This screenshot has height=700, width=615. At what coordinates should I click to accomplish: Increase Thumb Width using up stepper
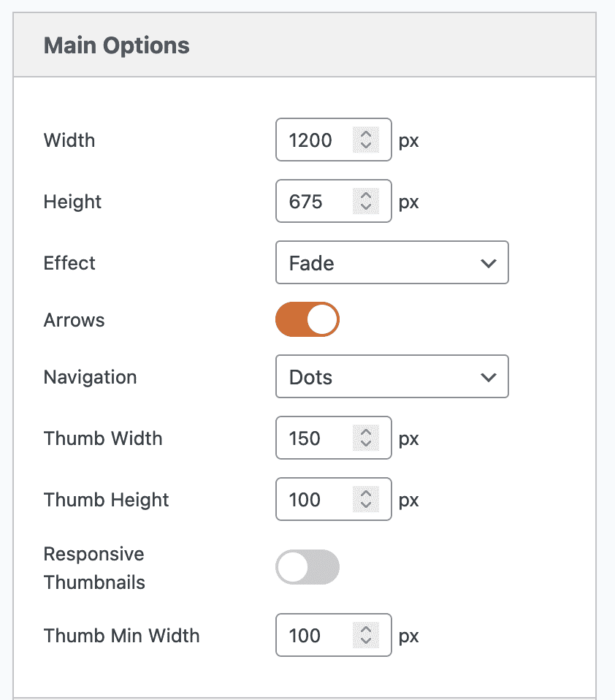[366, 432]
